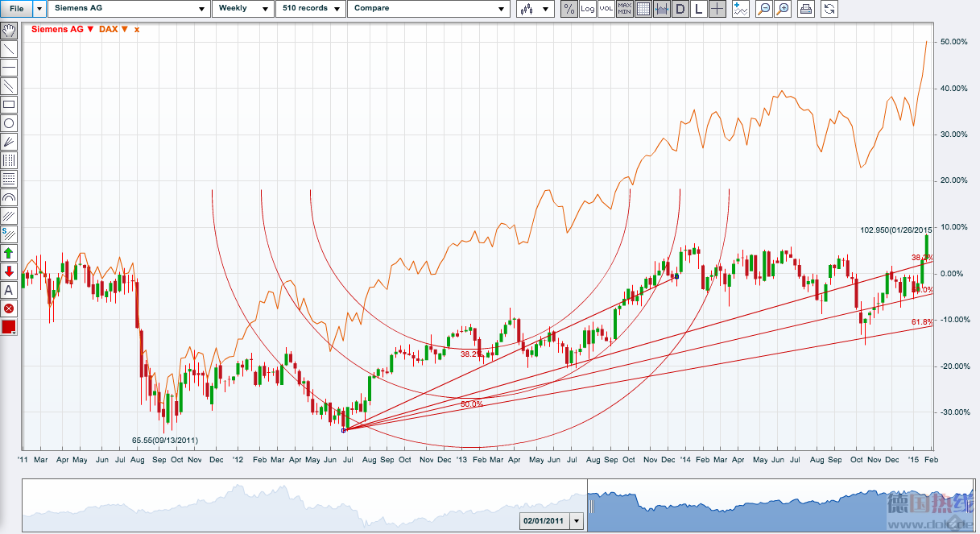Toggle percentage scale mode
Viewport: 980px width, 534px height.
pos(569,9)
